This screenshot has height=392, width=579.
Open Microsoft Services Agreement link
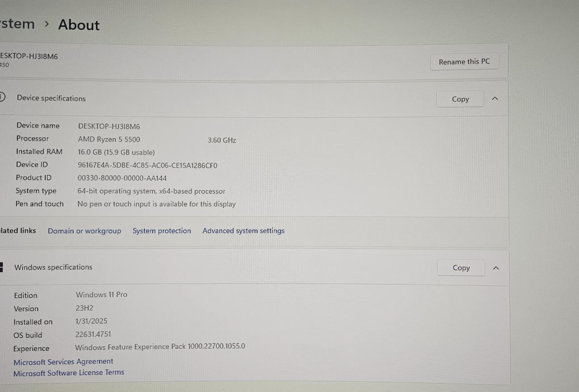(x=63, y=361)
